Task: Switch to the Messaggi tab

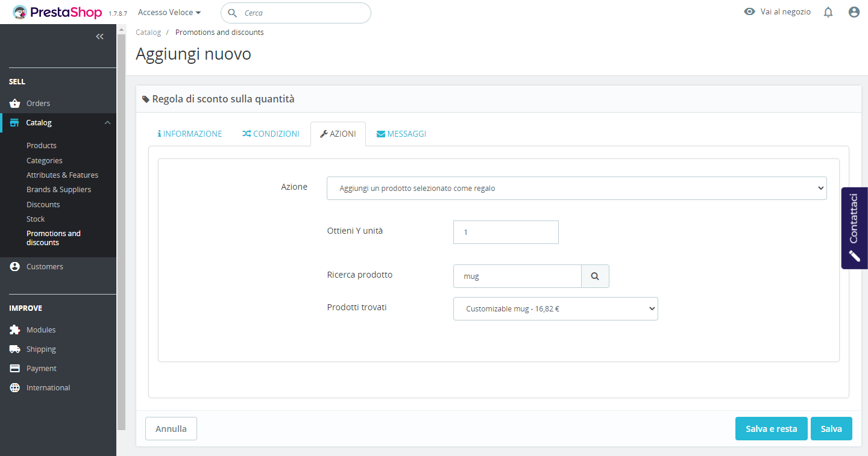Action: point(401,134)
